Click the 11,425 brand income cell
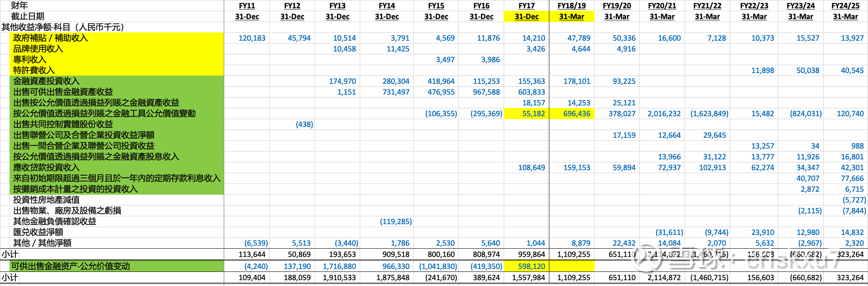This screenshot has width=868, height=286. coord(398,49)
